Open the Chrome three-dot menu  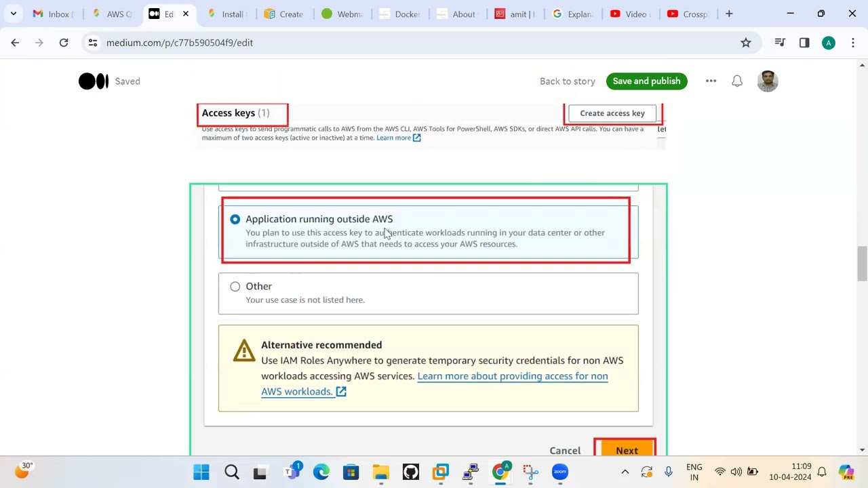(853, 43)
